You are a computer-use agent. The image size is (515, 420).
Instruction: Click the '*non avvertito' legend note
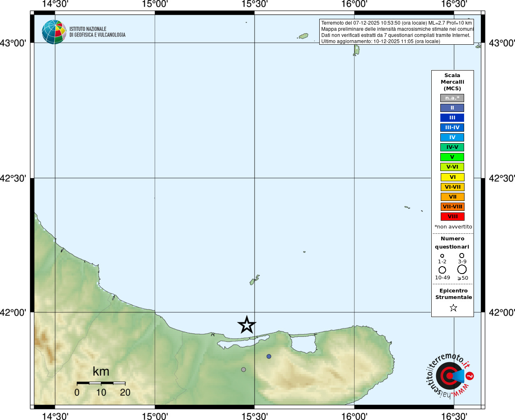453,227
